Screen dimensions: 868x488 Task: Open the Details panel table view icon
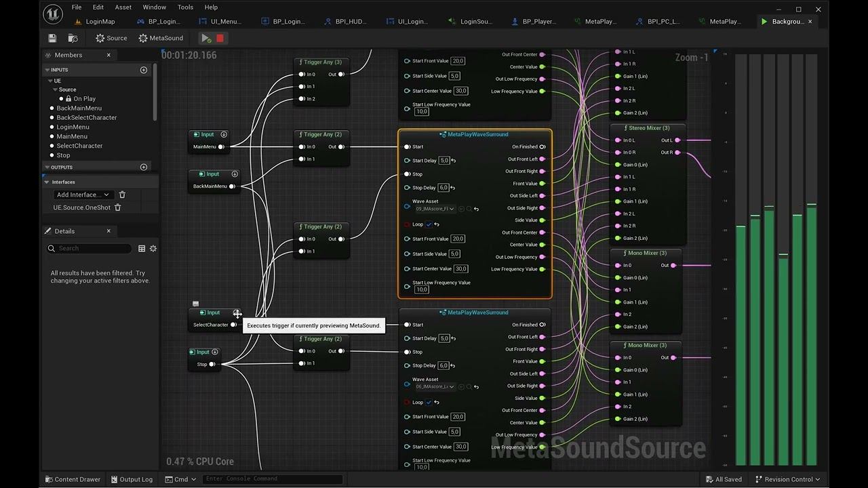coord(142,249)
